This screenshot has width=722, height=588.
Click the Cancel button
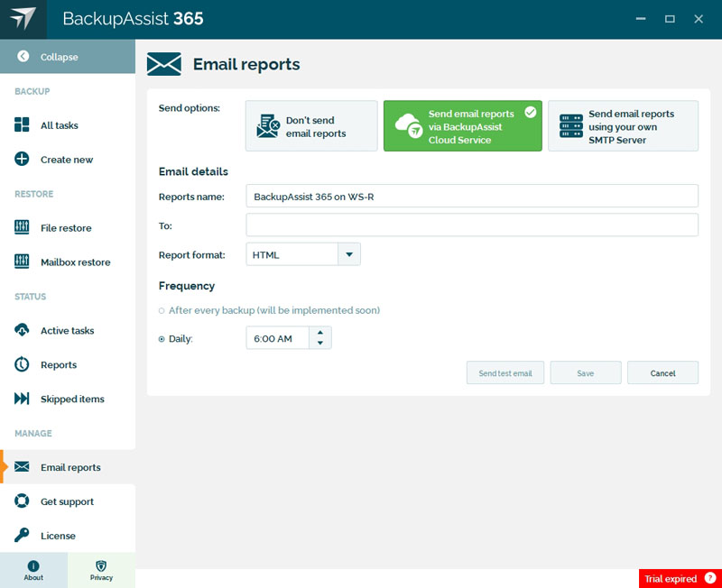[662, 372]
